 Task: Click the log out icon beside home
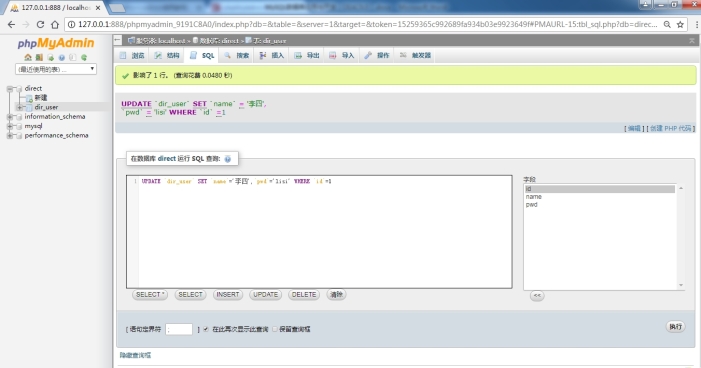pos(39,57)
